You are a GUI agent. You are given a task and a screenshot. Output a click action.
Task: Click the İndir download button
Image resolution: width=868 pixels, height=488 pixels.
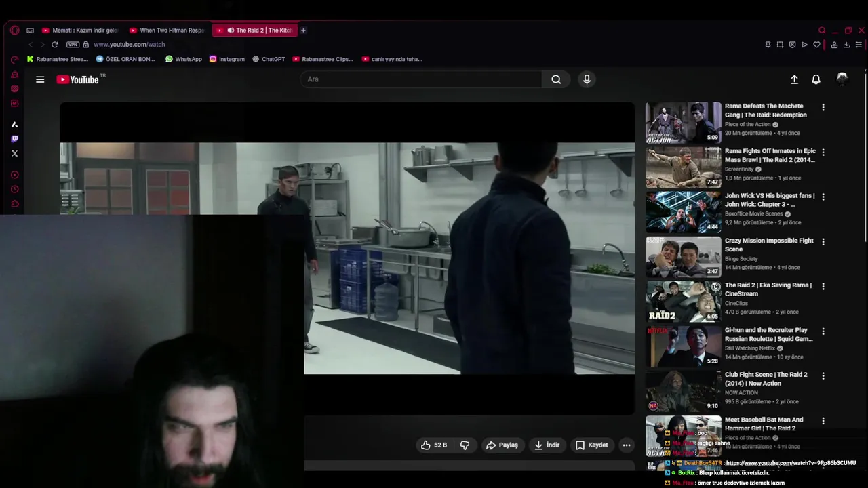(x=547, y=445)
